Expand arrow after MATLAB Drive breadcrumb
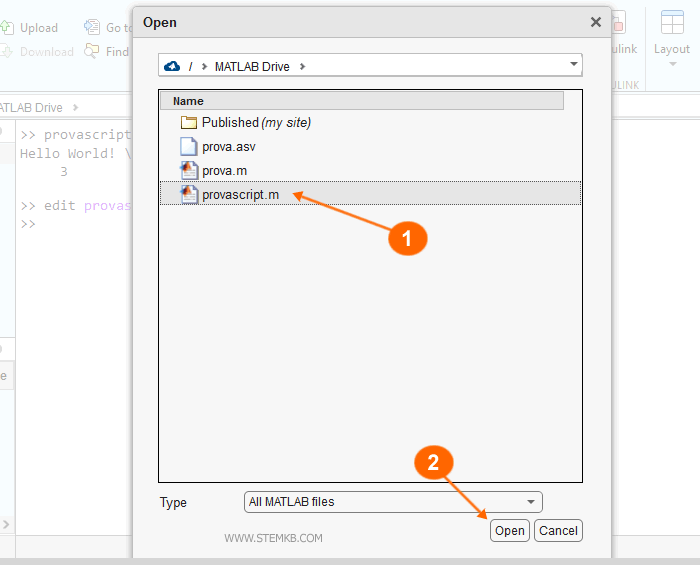 pyautogui.click(x=303, y=67)
